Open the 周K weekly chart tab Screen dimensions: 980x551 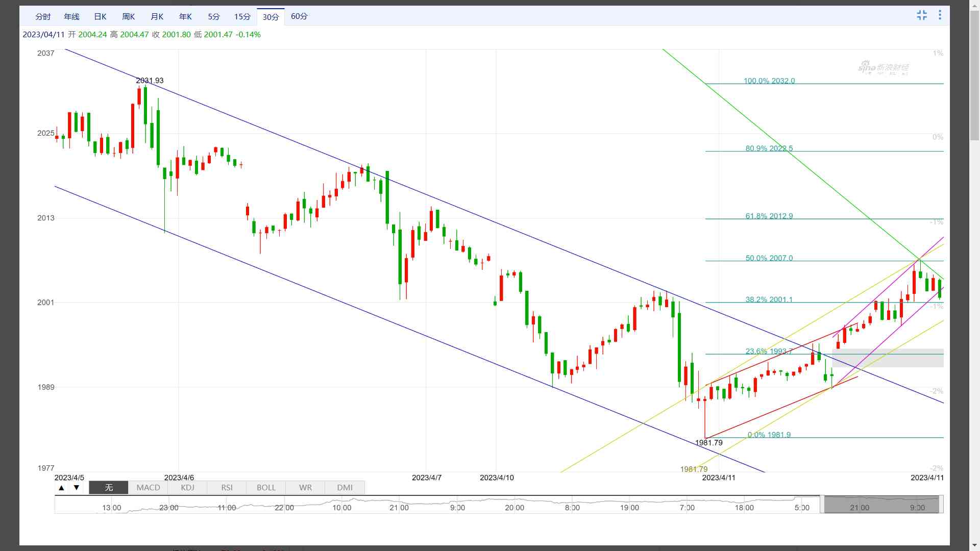tap(129, 17)
